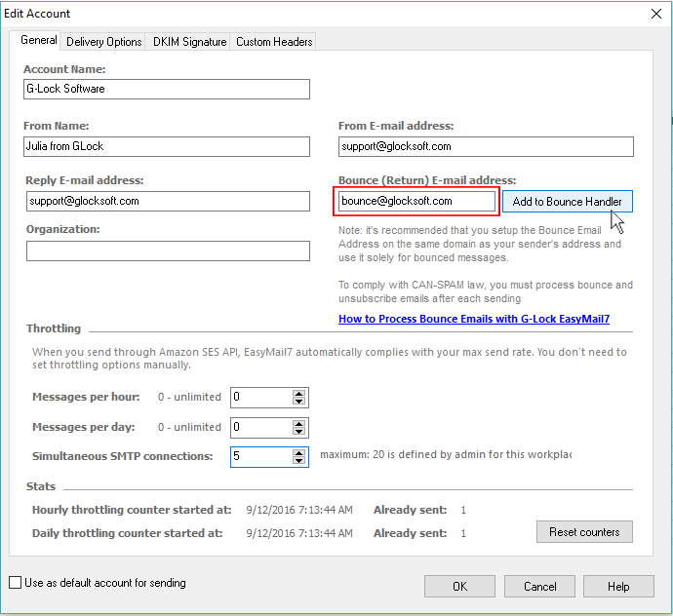Decrease Simultaneous SMTP connections value
This screenshot has height=616, width=673.
click(298, 461)
